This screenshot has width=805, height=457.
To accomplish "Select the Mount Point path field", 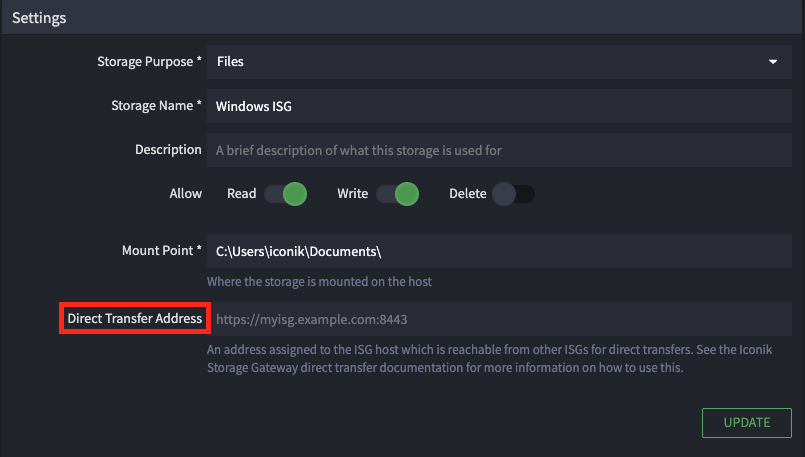I will 499,251.
